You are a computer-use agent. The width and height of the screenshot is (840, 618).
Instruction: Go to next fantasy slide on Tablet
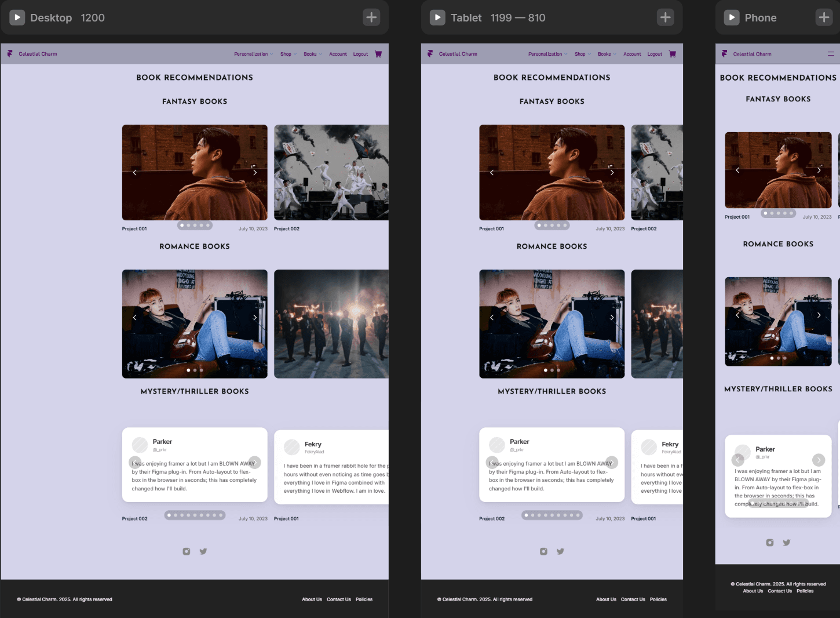click(612, 172)
